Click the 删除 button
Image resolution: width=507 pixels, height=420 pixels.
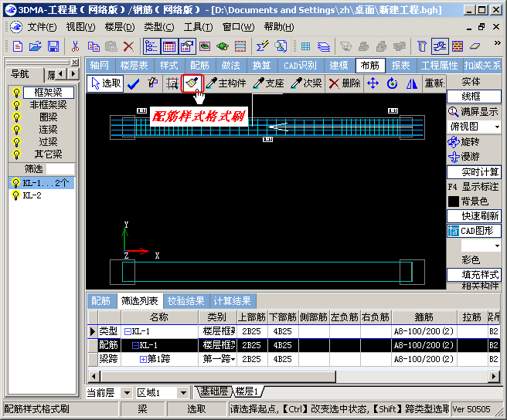(x=345, y=83)
